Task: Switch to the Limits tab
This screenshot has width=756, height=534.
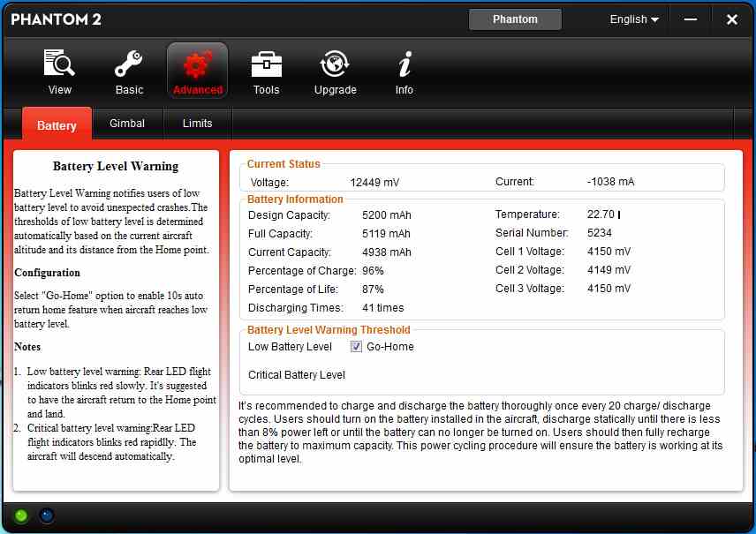Action: 198,124
